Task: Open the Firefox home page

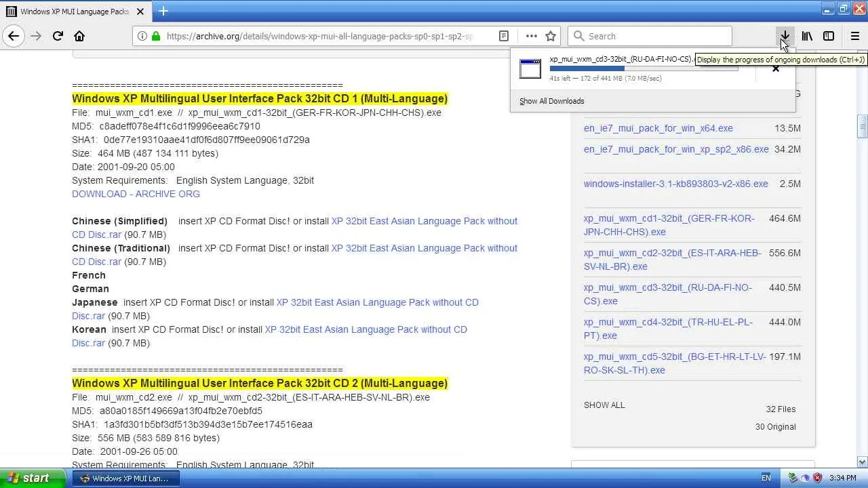Action: point(79,36)
